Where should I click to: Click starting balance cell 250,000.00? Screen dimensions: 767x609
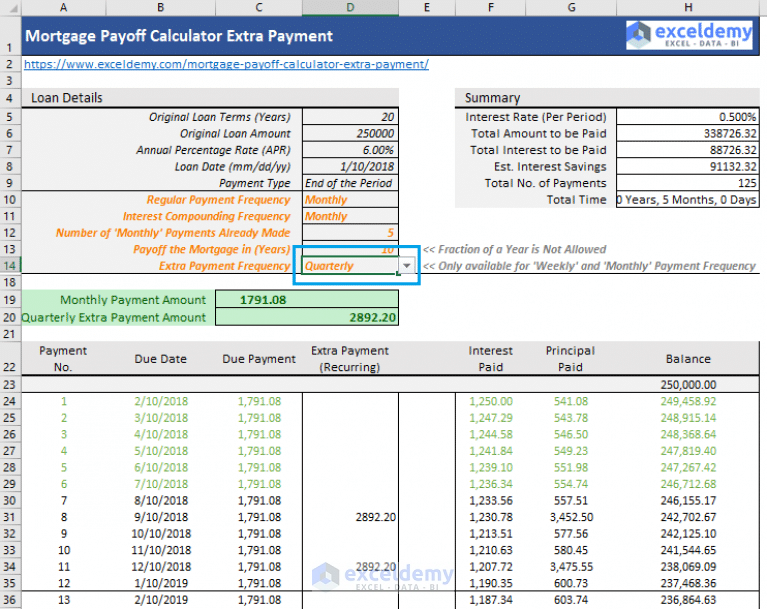(x=688, y=384)
